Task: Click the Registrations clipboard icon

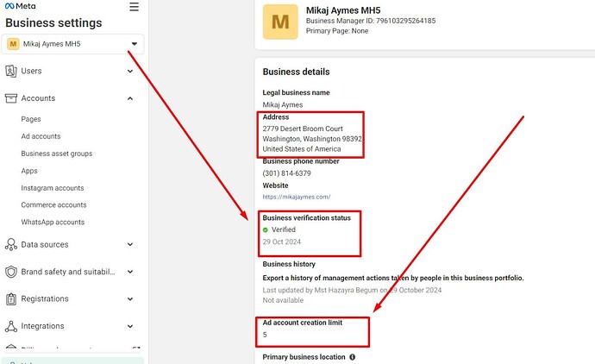Action: [x=11, y=299]
